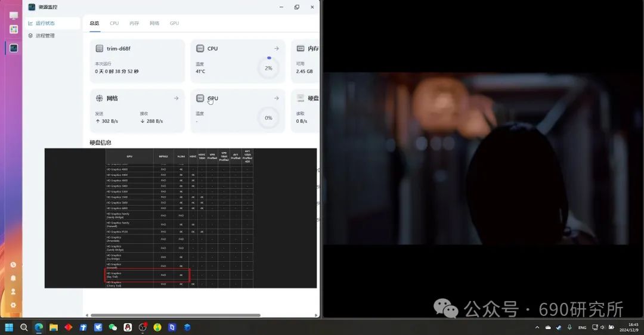The height and width of the screenshot is (335, 644).
Task: Open OBS Studio from the taskbar
Action: point(143,327)
